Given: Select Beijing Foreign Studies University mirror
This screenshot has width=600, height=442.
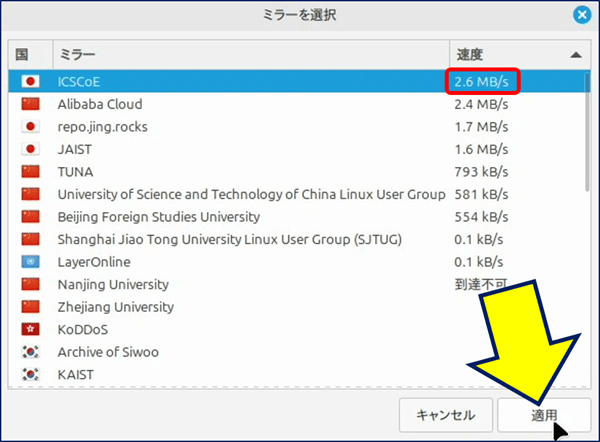Looking at the screenshot, I should [297, 217].
